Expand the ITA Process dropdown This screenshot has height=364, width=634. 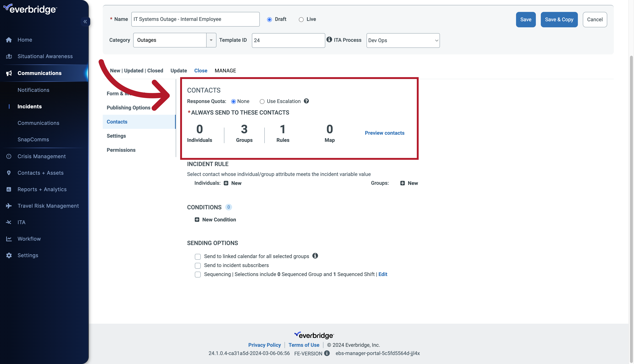tap(403, 40)
